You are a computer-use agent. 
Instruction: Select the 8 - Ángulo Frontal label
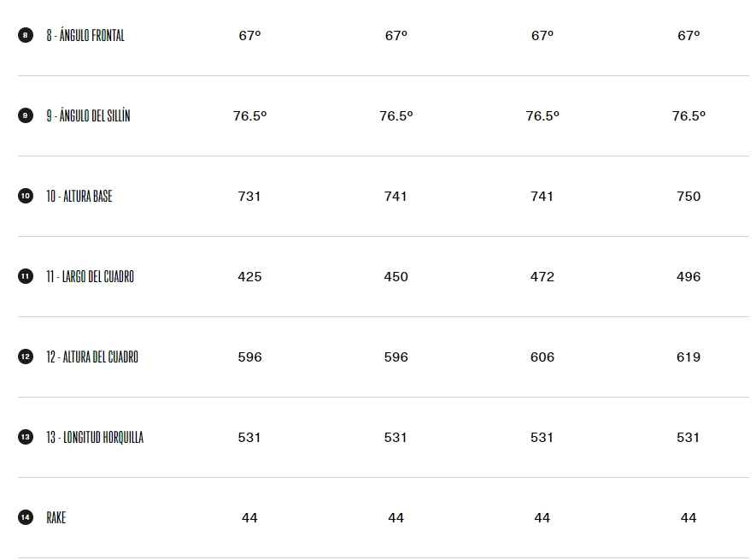(85, 36)
